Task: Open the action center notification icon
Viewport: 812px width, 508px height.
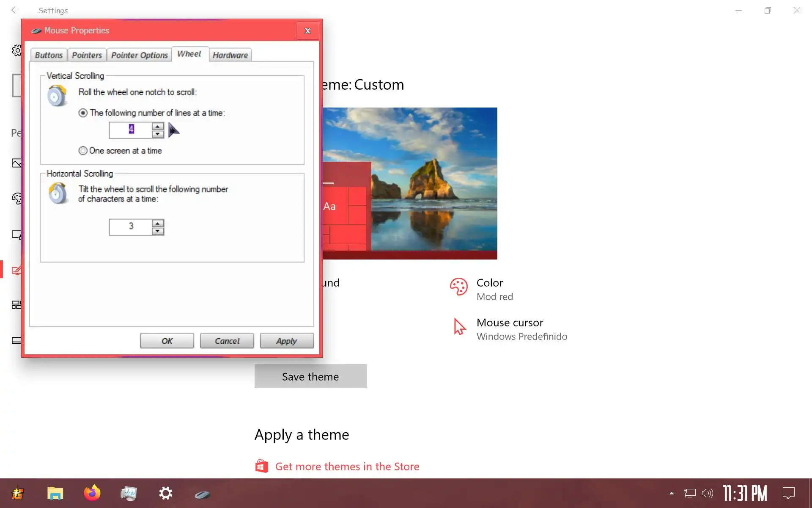Action: [788, 493]
